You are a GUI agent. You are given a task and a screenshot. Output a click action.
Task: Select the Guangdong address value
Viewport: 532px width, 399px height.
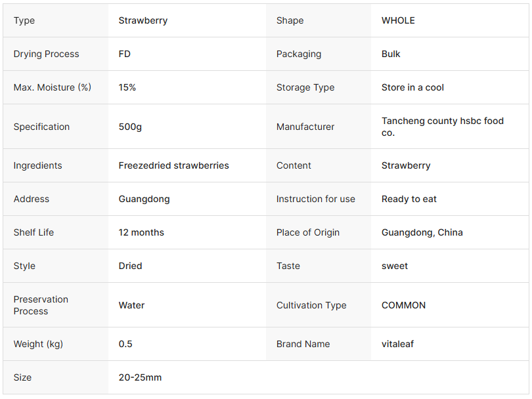(x=144, y=199)
